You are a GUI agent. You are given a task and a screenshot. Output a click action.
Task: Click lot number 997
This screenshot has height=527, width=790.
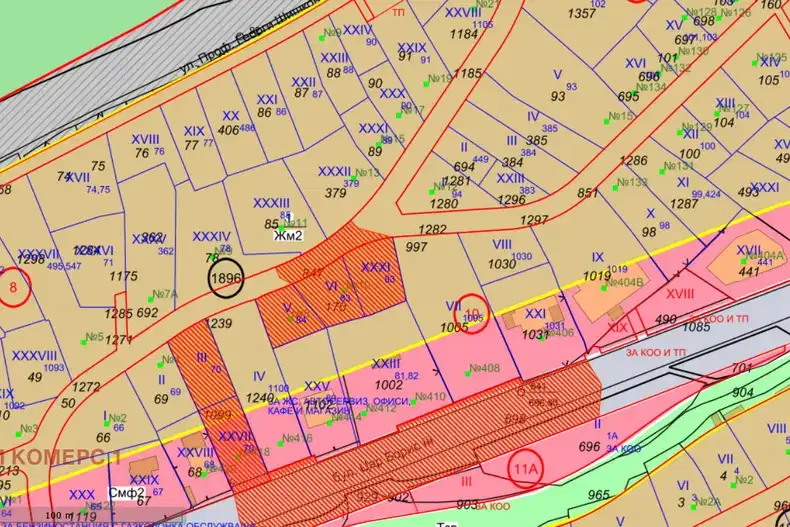click(x=416, y=247)
